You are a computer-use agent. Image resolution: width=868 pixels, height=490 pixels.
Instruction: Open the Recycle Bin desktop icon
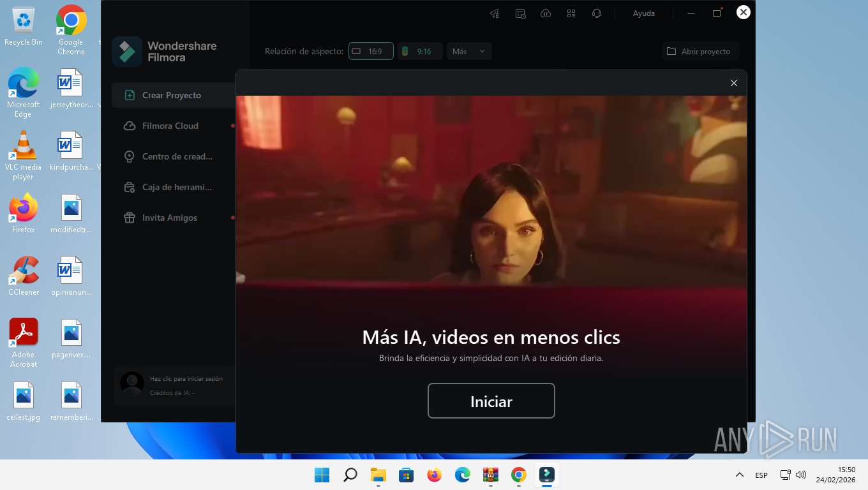24,26
